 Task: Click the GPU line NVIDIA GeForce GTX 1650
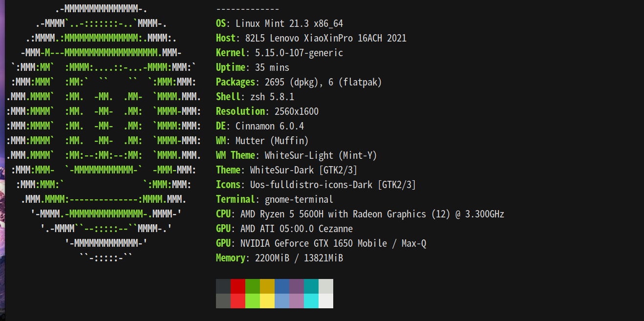point(321,243)
